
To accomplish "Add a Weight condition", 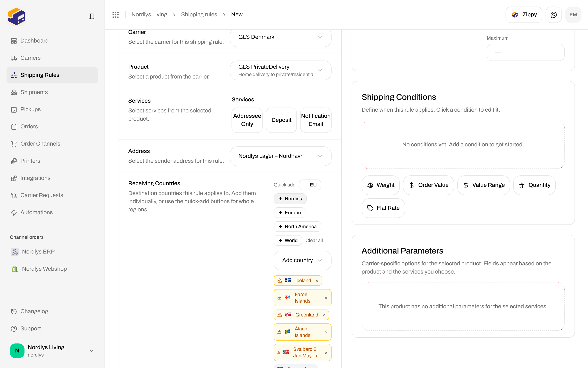I will pyautogui.click(x=381, y=185).
